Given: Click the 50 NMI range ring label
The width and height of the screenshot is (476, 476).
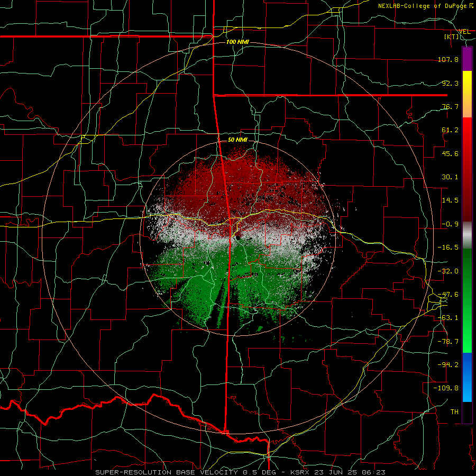Looking at the screenshot, I should 237,140.
